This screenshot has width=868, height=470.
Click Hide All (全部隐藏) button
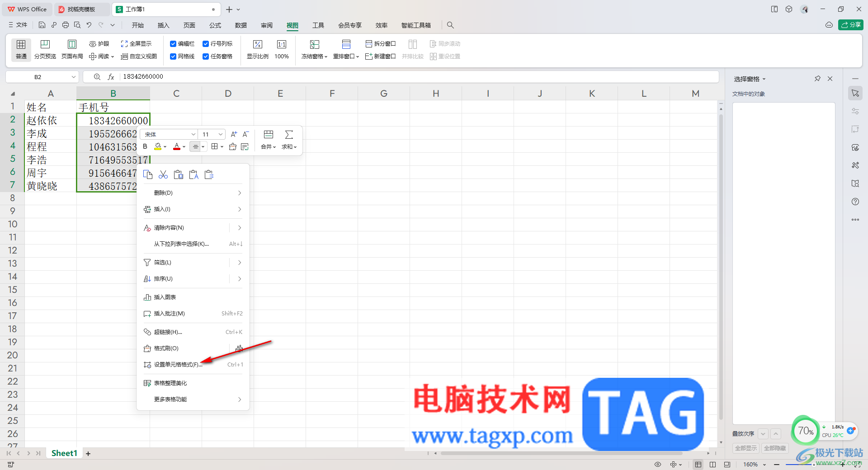(775, 448)
